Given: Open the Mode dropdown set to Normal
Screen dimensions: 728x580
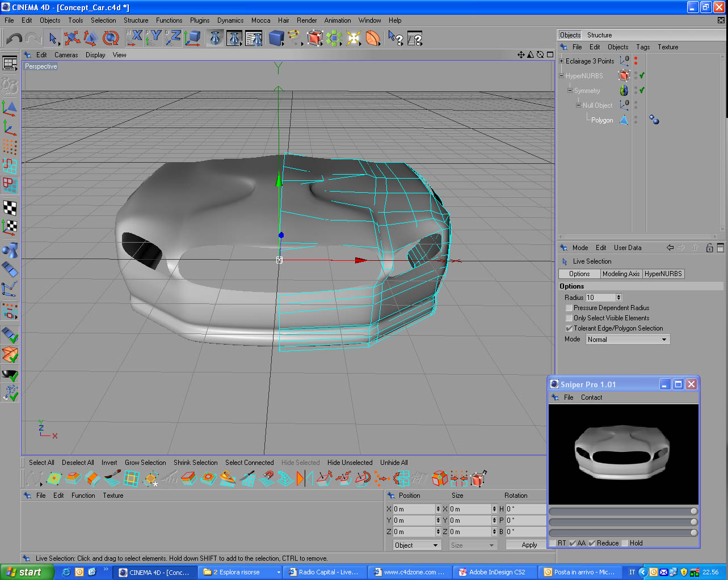Looking at the screenshot, I should (628, 339).
